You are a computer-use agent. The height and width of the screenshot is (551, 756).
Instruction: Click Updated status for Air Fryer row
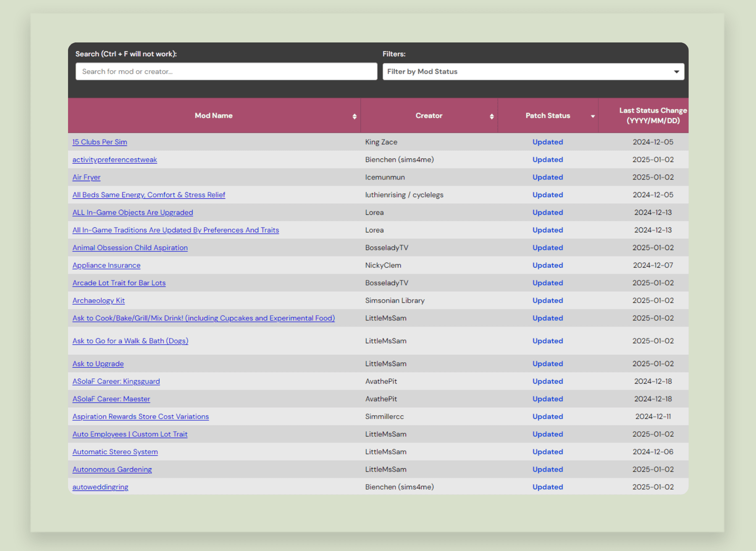coord(548,177)
